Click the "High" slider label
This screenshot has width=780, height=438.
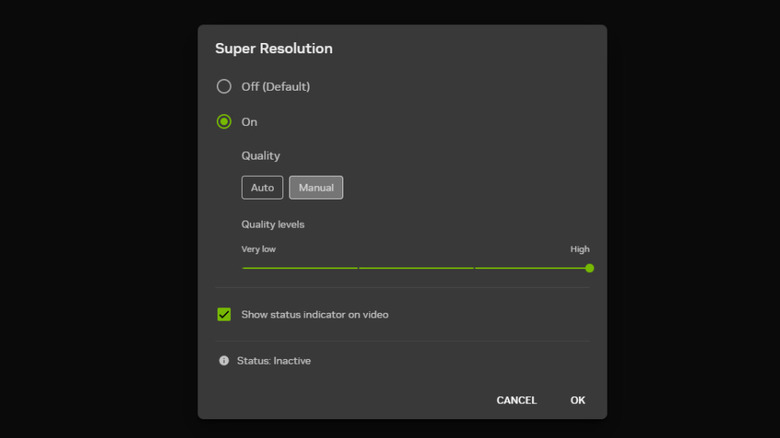[x=580, y=249]
